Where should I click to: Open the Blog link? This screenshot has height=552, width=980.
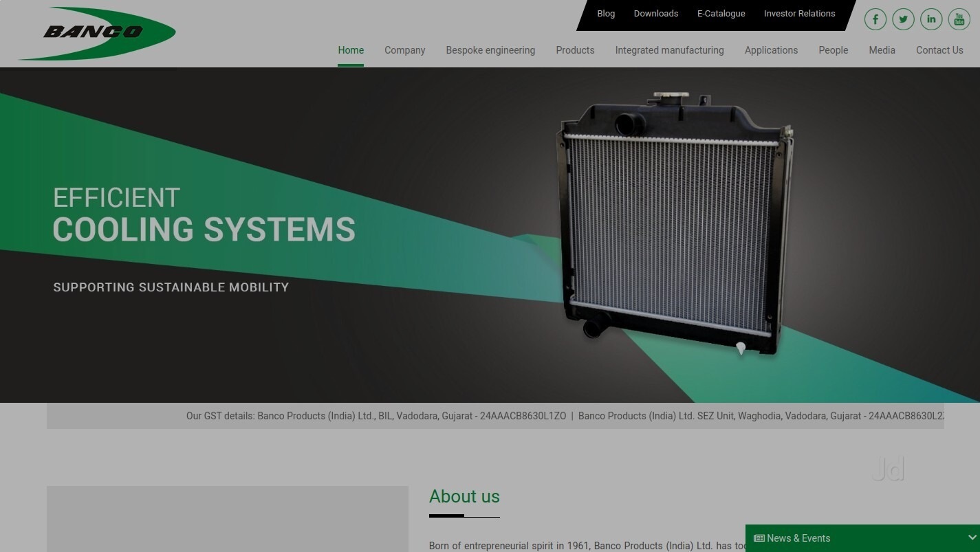click(x=606, y=14)
